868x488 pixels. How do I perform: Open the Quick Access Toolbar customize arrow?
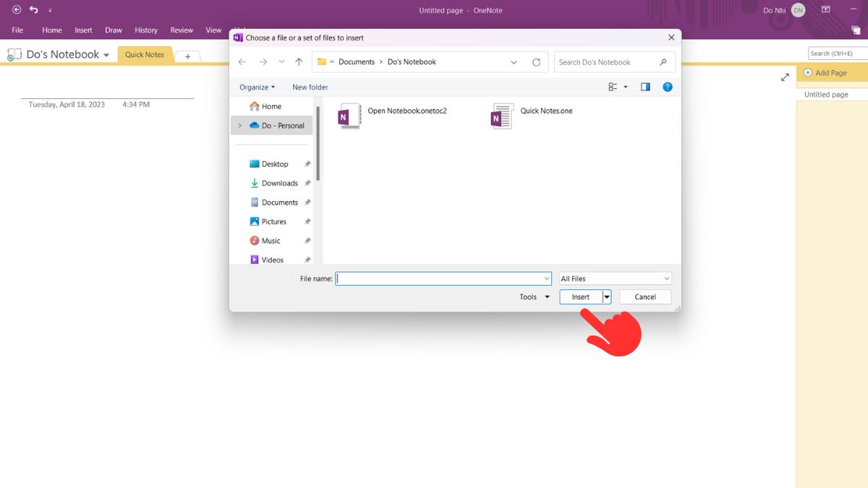(50, 11)
